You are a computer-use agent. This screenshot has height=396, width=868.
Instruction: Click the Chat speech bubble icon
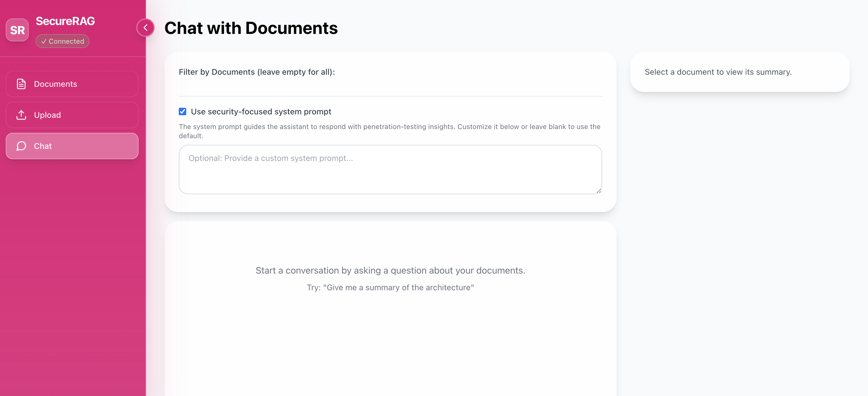21,146
